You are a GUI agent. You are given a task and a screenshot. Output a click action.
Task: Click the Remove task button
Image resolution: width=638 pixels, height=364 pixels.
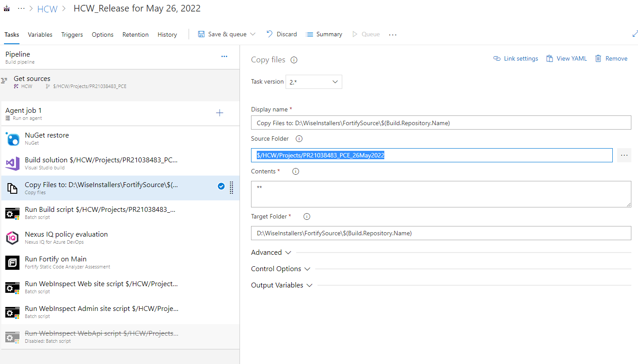pyautogui.click(x=611, y=58)
